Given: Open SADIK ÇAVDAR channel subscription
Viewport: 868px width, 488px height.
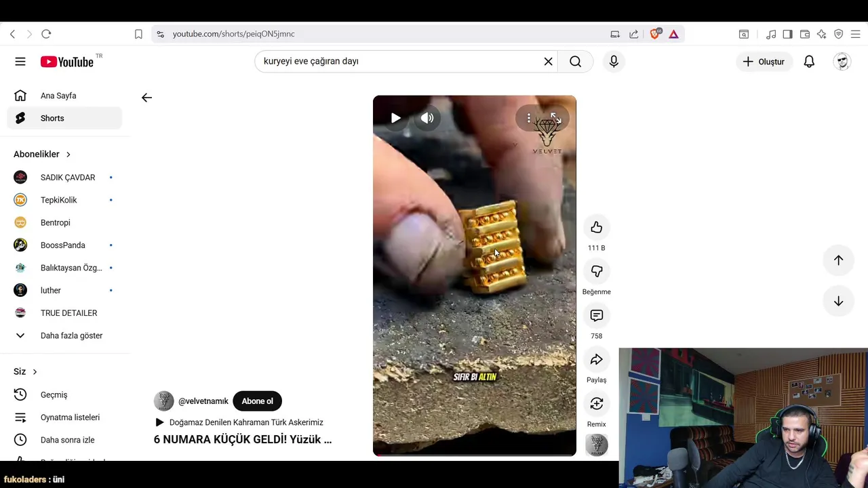Looking at the screenshot, I should [64, 178].
